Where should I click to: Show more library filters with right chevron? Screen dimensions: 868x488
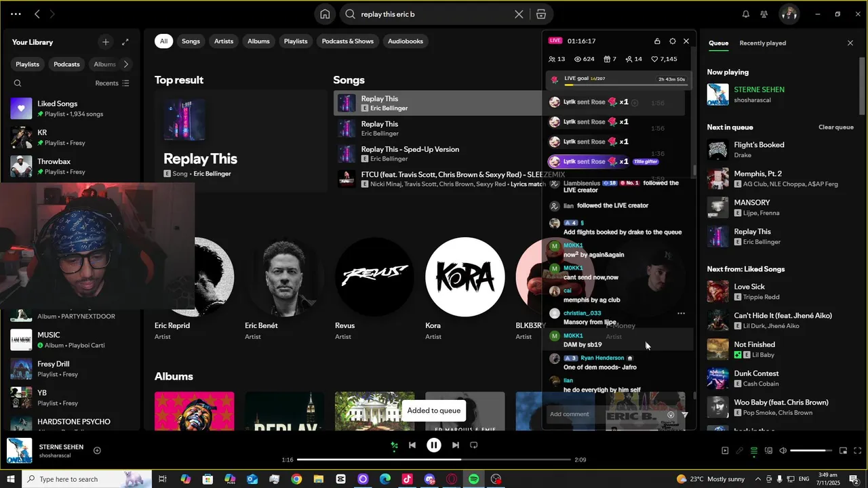click(x=126, y=64)
